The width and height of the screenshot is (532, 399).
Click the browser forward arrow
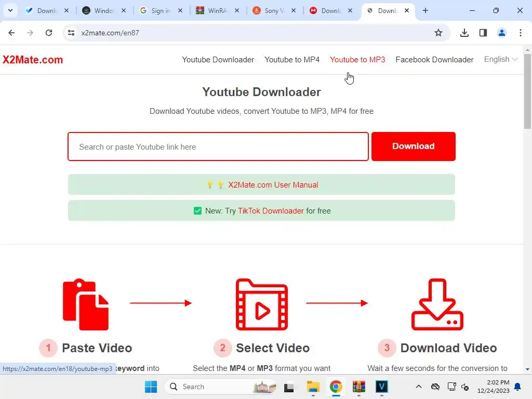tap(30, 33)
